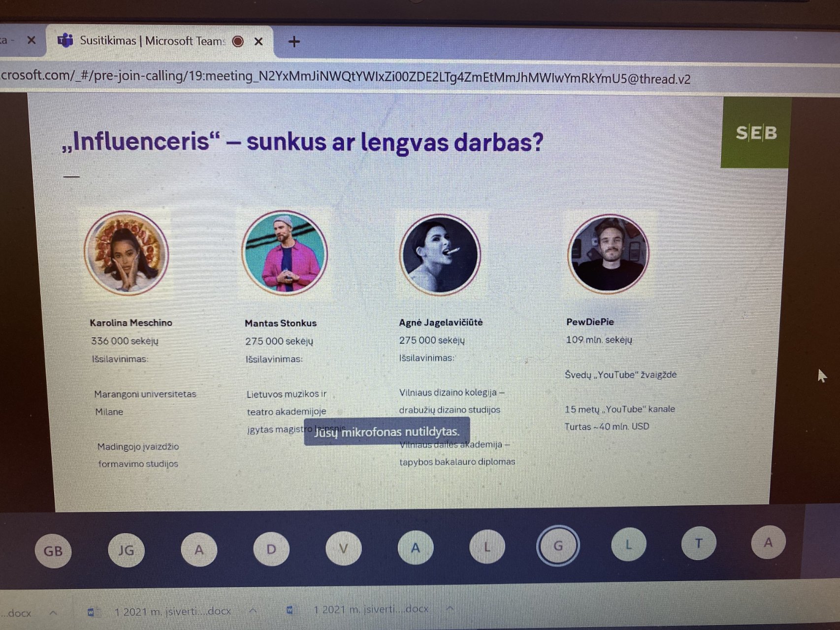Click Karolina Meschino's profile photo

click(127, 253)
